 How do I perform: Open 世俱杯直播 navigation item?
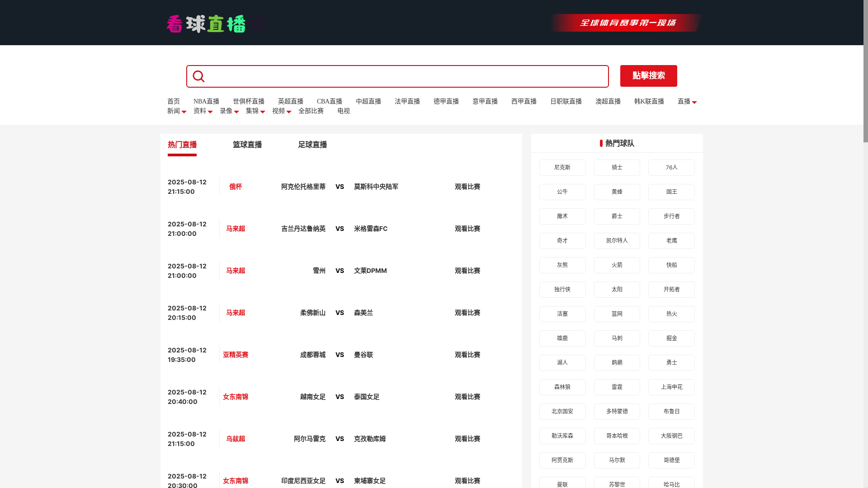coord(249,102)
